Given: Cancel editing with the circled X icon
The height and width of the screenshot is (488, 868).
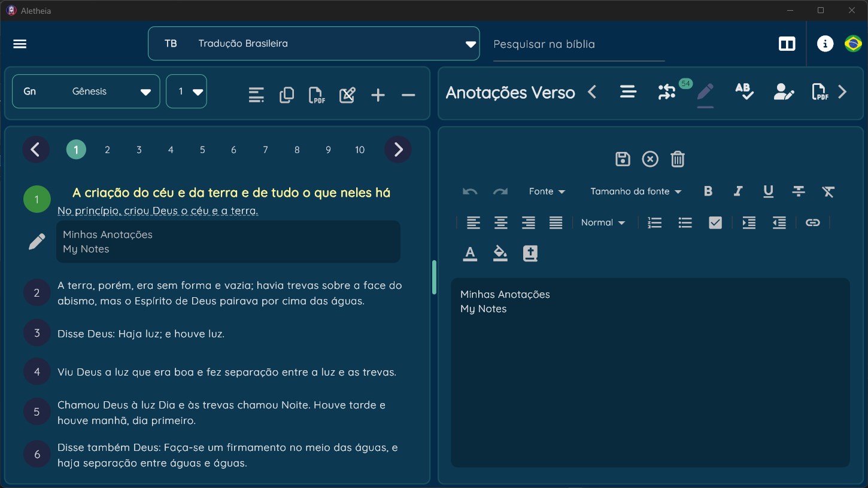Looking at the screenshot, I should tap(650, 159).
